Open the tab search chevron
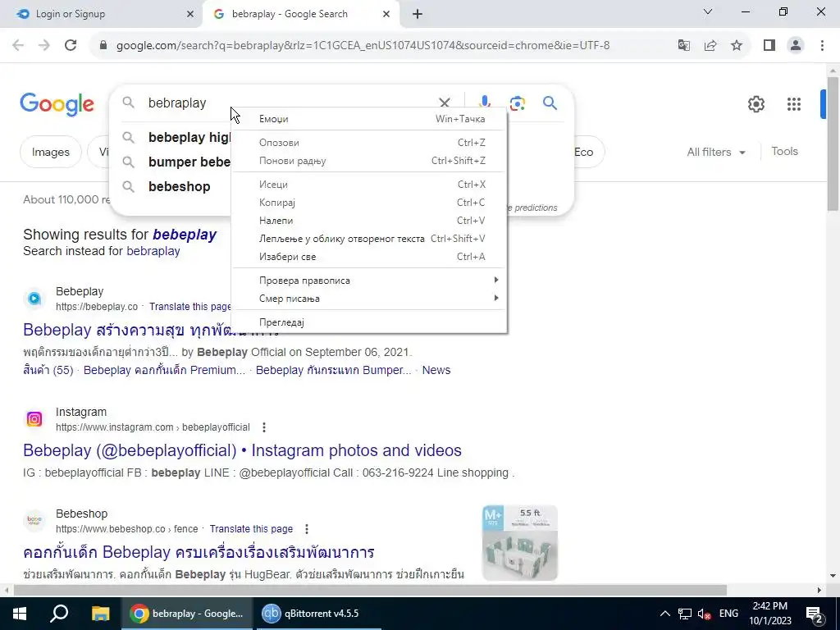The width and height of the screenshot is (840, 630). 708,11
